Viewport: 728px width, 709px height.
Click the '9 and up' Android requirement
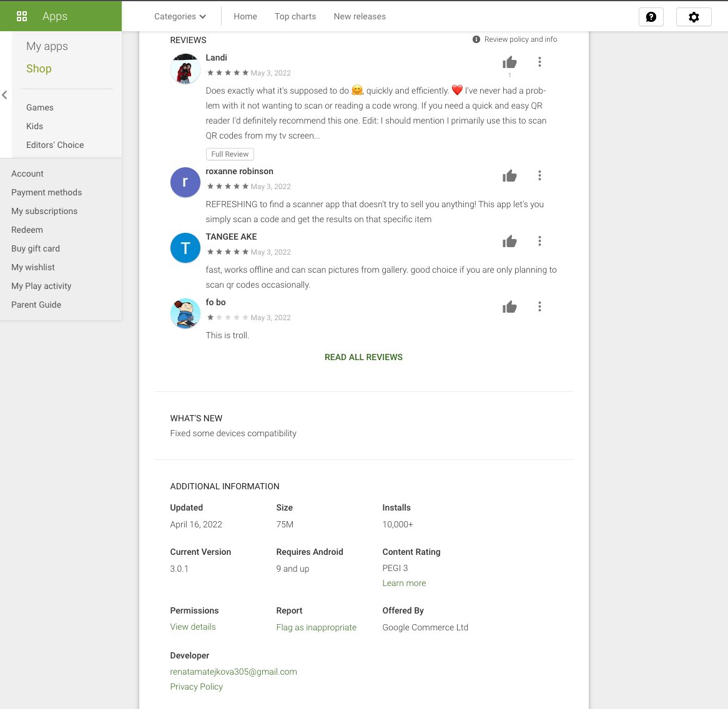click(x=292, y=569)
